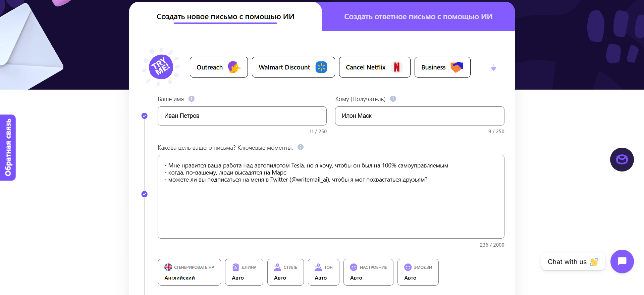Open the Сгенерировать на language dropdown
Image resolution: width=644 pixels, height=295 pixels.
(189, 272)
